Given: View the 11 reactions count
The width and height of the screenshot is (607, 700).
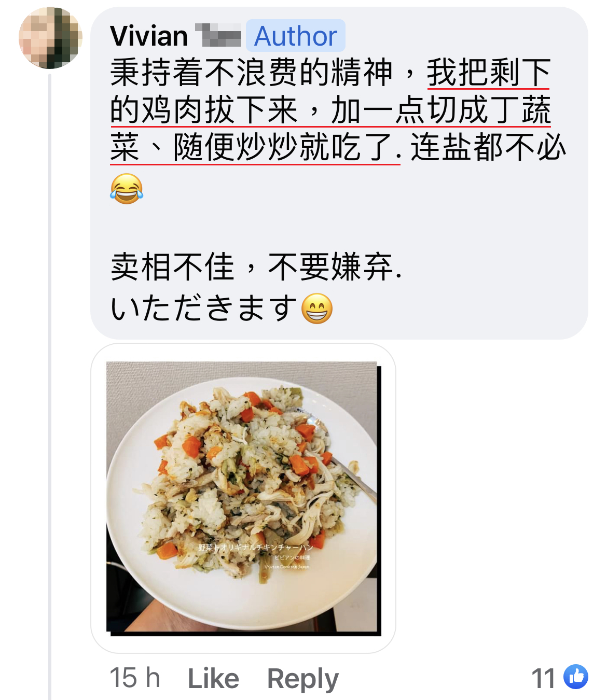Looking at the screenshot, I should pyautogui.click(x=544, y=678).
